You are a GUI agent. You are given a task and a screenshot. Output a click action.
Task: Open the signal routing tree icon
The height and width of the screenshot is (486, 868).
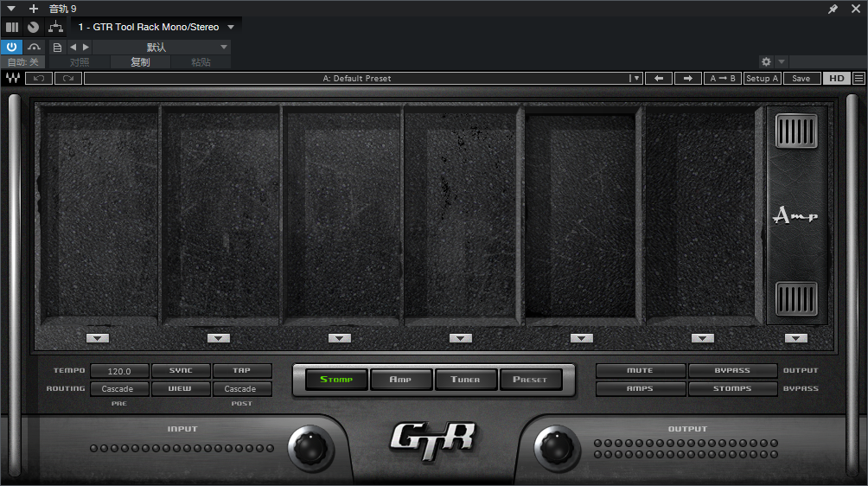coord(55,27)
